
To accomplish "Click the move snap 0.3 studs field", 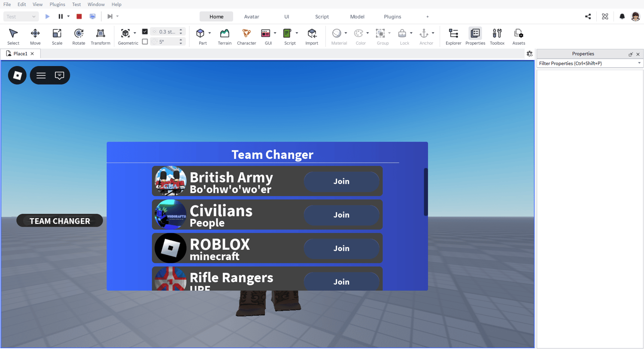I will [x=167, y=32].
